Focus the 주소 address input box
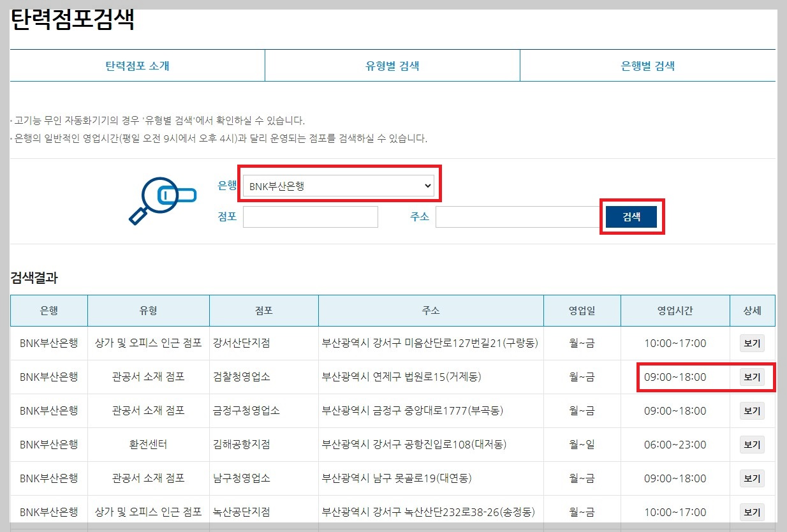 coord(517,216)
